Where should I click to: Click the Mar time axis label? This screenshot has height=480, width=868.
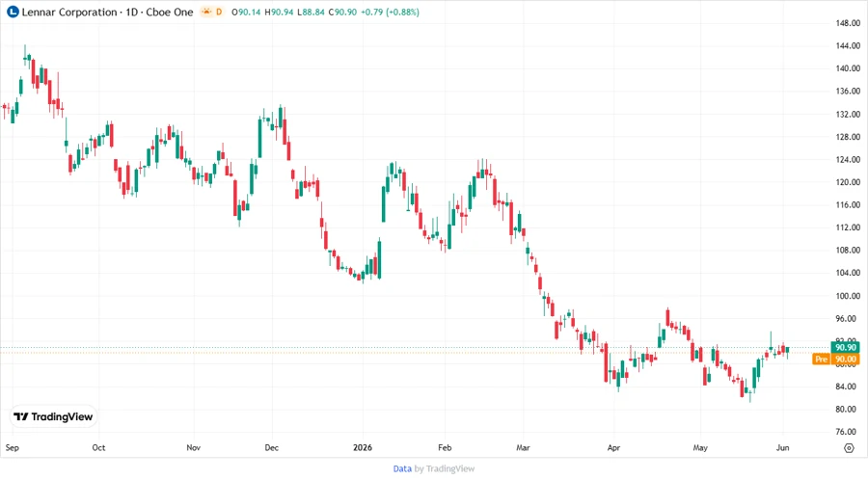(x=523, y=447)
